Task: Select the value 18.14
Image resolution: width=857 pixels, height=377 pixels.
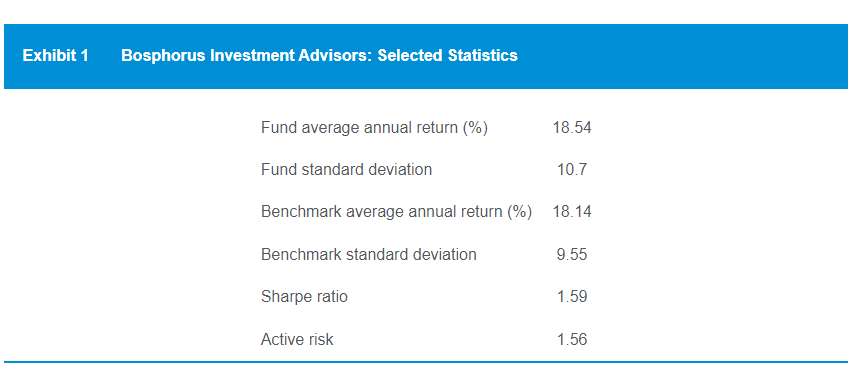Action: (x=572, y=211)
